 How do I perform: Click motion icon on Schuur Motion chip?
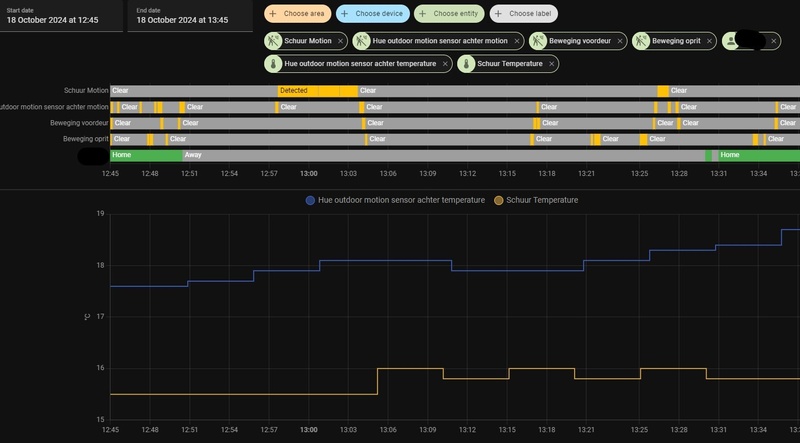273,41
